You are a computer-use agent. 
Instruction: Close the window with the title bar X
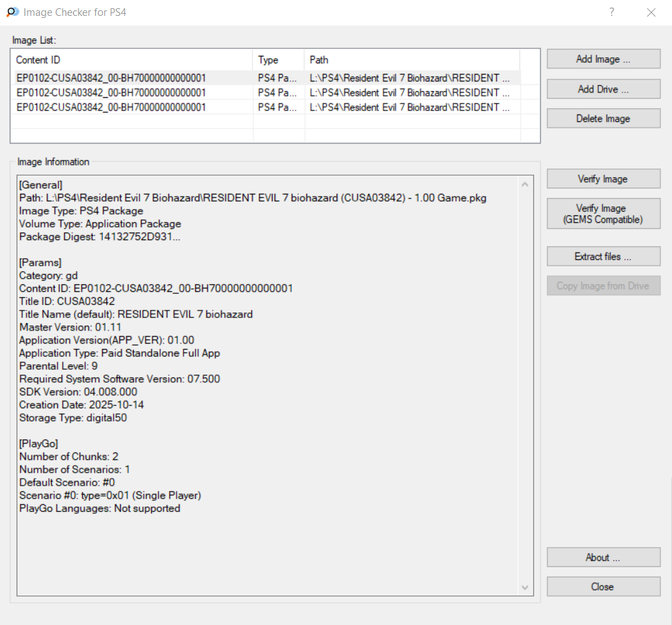click(x=651, y=12)
